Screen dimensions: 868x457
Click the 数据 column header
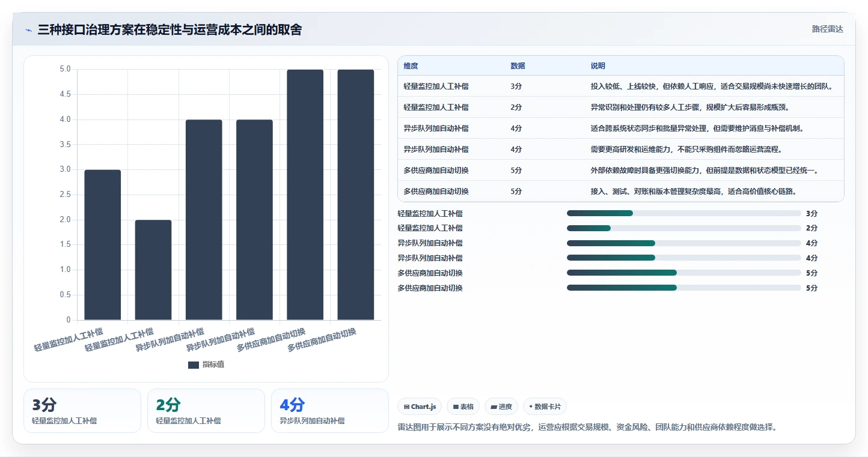pos(518,65)
